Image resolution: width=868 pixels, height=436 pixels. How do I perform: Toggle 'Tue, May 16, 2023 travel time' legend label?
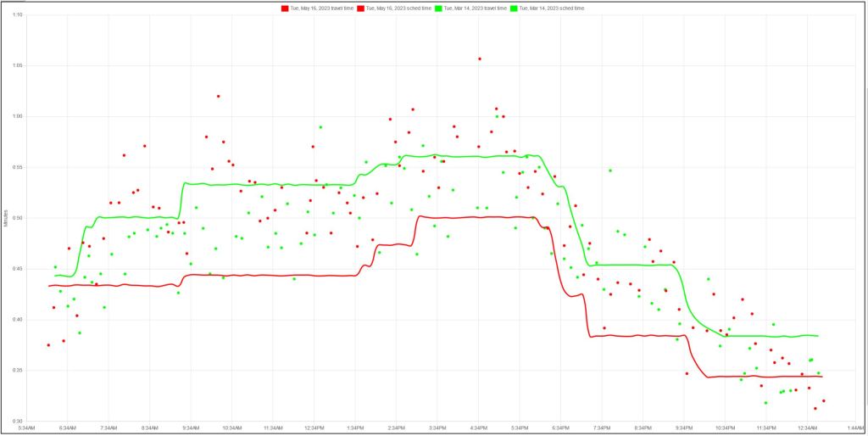coord(322,8)
